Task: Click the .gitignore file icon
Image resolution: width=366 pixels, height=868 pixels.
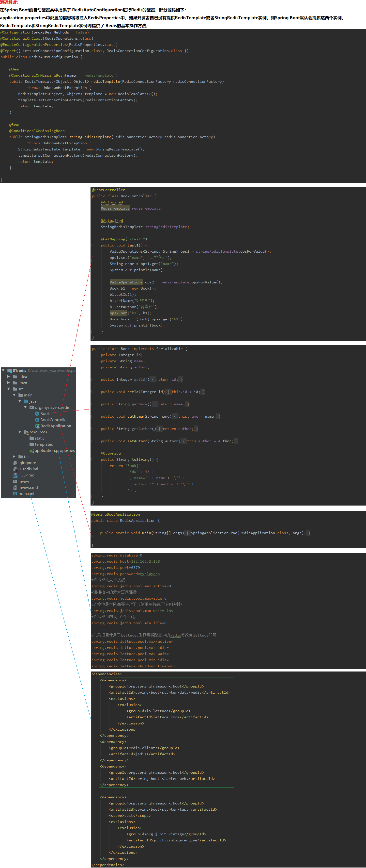Action: (15, 463)
